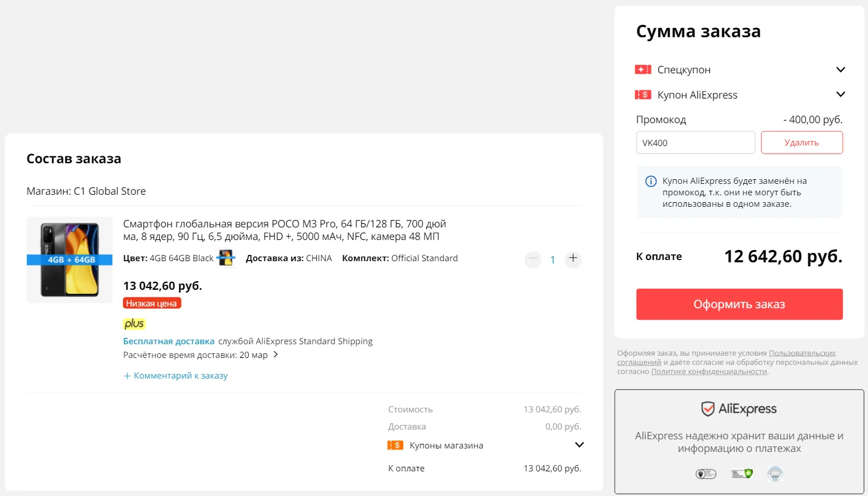Click Удалить to remove promo code

click(802, 143)
